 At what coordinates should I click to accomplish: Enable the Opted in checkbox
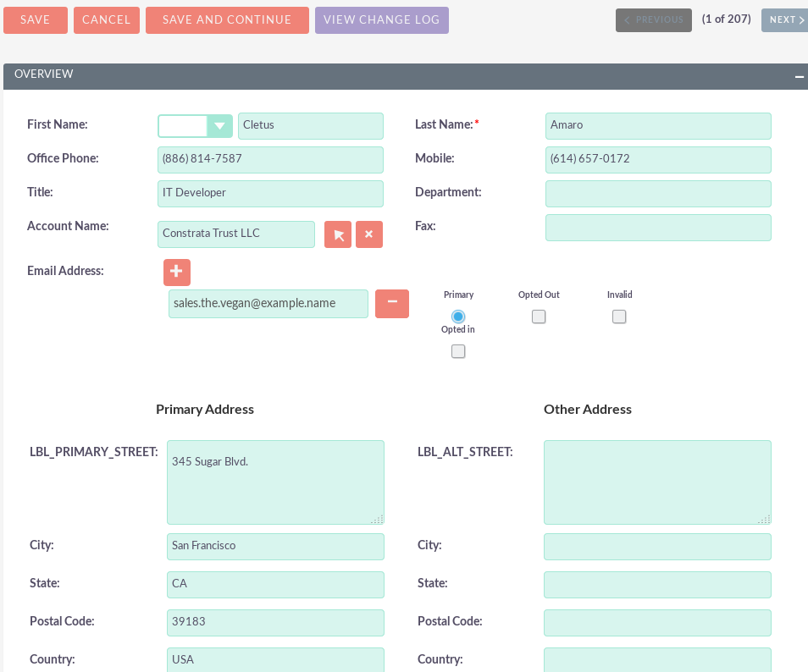(458, 351)
